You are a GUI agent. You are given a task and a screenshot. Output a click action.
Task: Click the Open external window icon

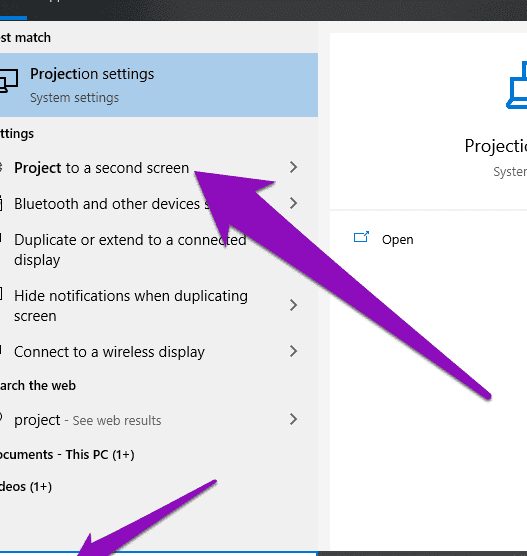361,237
